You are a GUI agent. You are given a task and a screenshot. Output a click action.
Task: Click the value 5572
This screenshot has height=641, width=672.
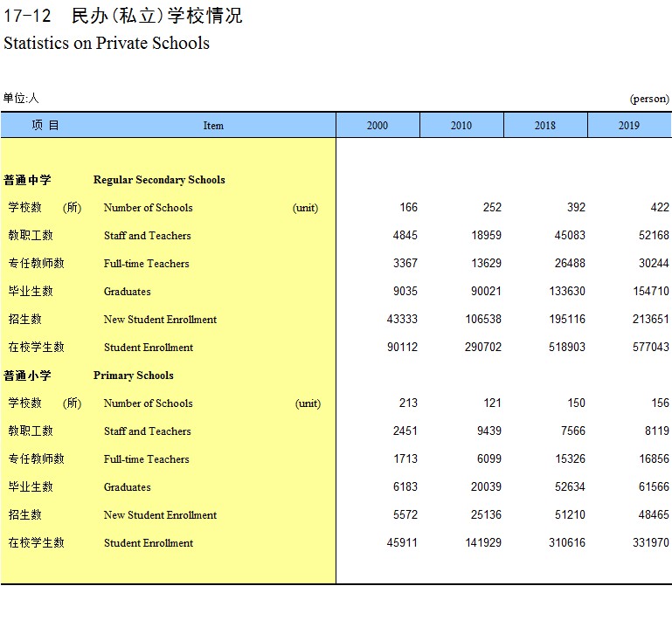(x=405, y=514)
